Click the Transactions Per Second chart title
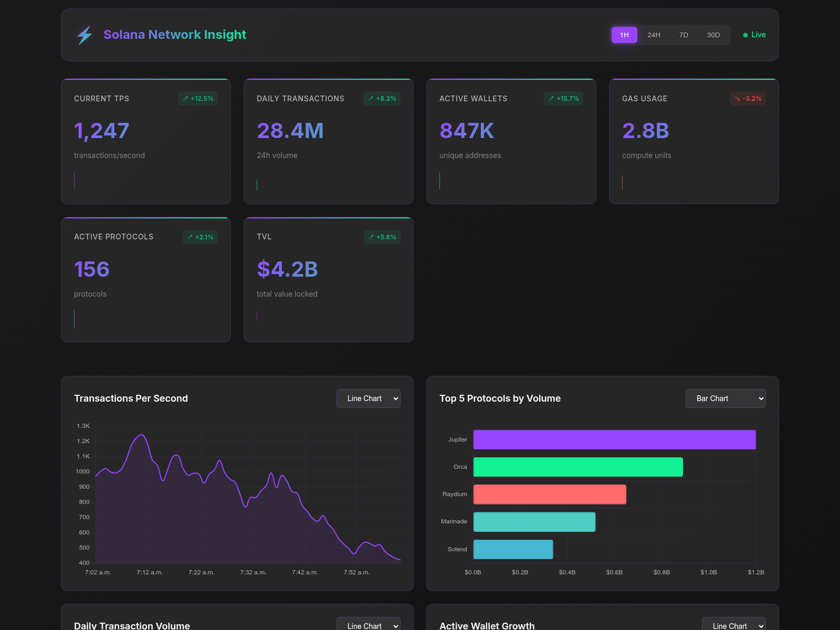The height and width of the screenshot is (630, 840). 131,398
